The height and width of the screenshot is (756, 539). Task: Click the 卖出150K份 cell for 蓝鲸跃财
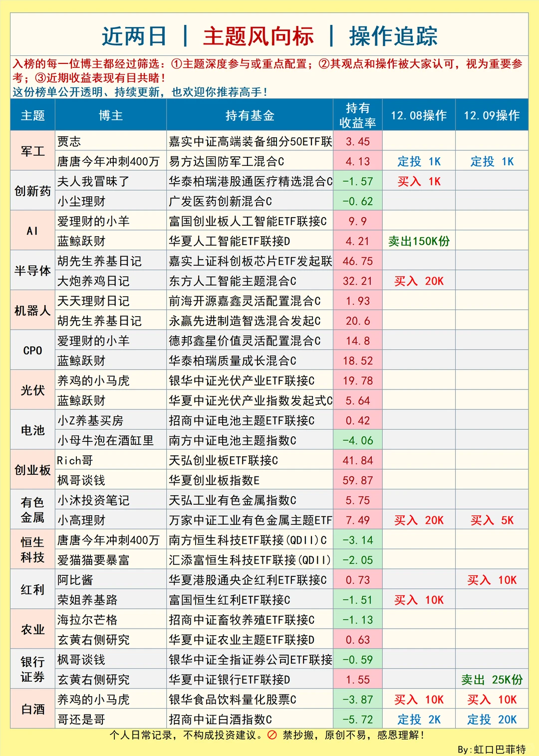[x=419, y=241]
